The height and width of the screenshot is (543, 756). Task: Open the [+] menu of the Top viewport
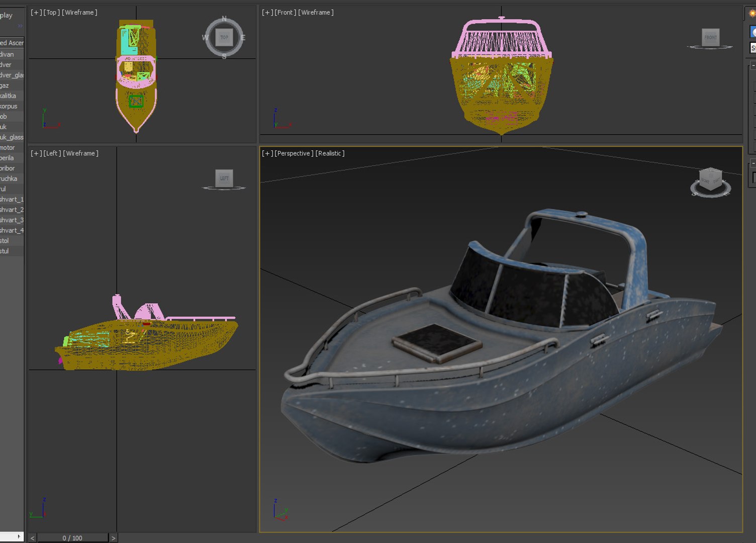pos(36,12)
